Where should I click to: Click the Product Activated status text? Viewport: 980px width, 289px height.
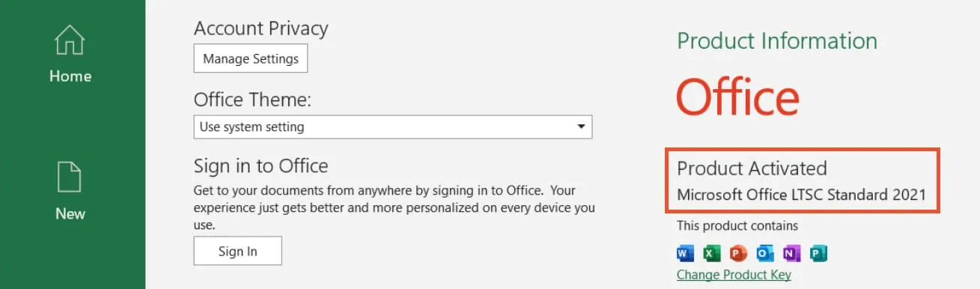point(752,168)
